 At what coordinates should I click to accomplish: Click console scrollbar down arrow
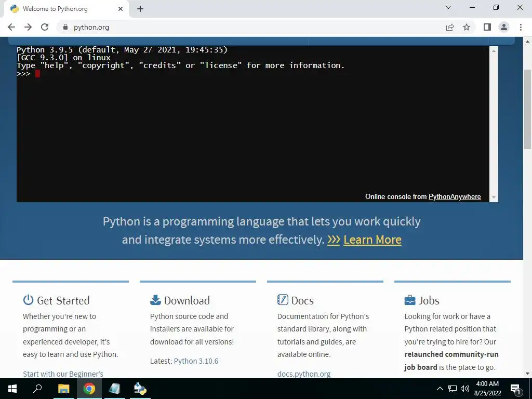pos(494,197)
